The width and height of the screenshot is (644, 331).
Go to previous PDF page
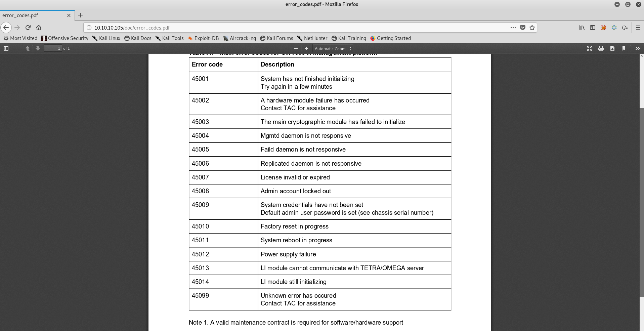coord(28,48)
